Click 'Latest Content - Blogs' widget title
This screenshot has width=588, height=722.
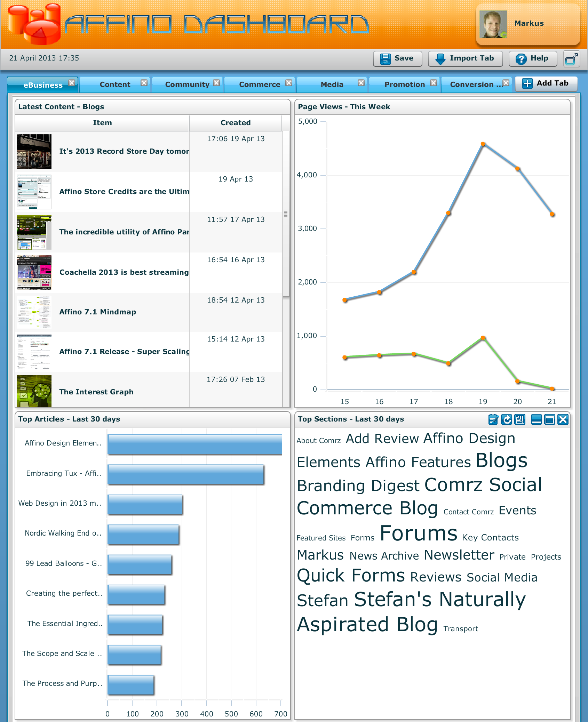(61, 107)
